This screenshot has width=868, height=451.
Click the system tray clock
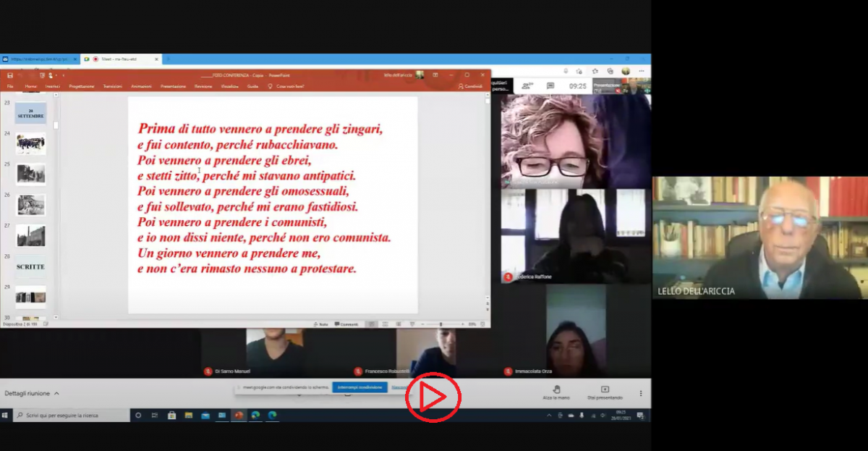click(621, 416)
